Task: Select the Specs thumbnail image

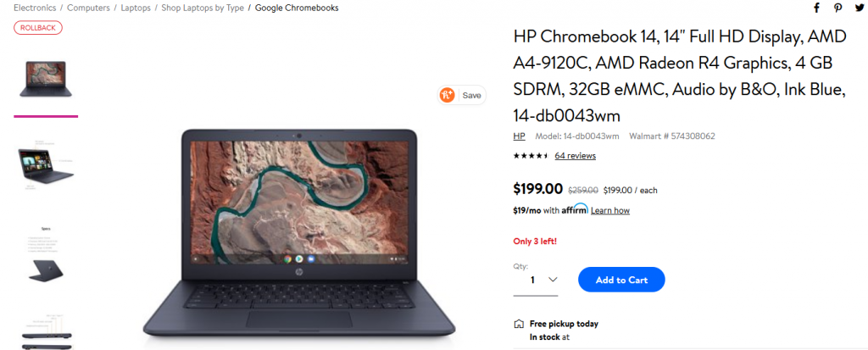Action: coord(46,255)
